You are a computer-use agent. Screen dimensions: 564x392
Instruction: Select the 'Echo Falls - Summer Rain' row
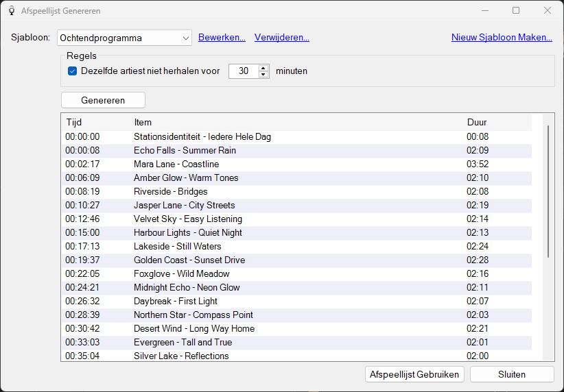296,151
